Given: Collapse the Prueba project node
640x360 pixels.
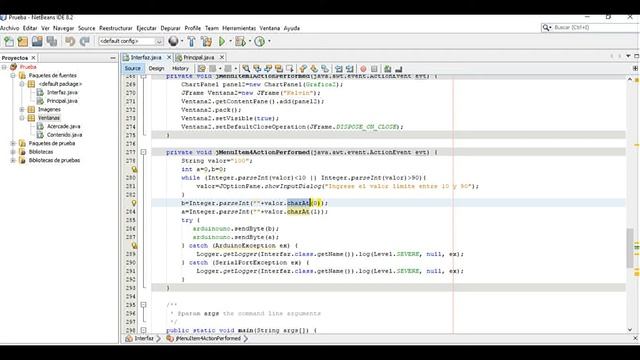Looking at the screenshot, I should point(4,67).
